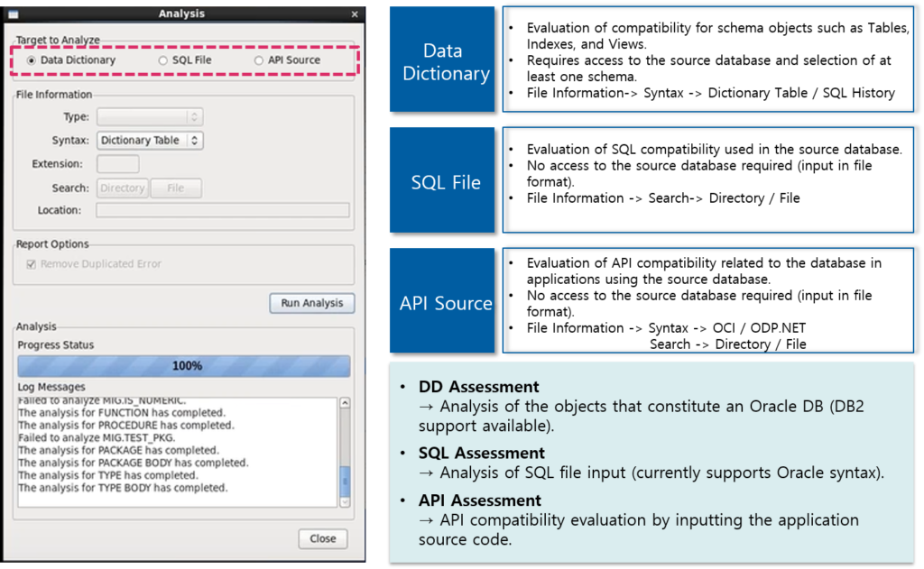Switch target to API Source
Screen dimensions: 924x569
click(x=259, y=59)
